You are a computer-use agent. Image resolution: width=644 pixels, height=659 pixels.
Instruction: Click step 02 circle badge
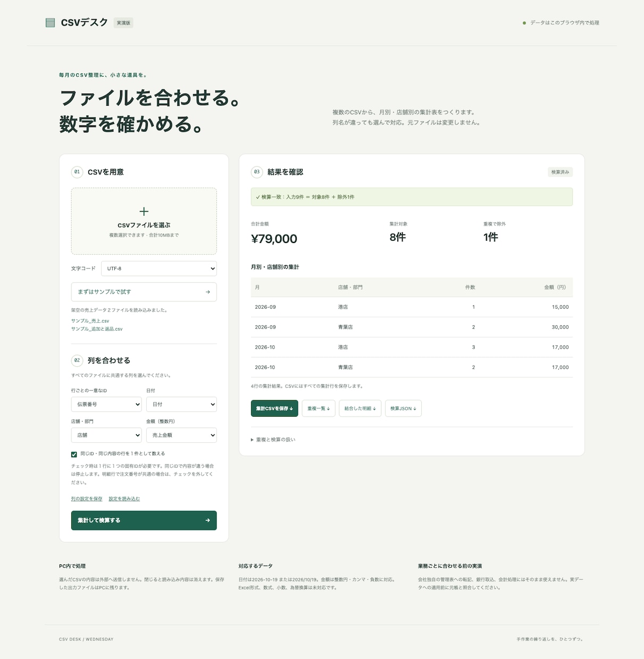coord(77,360)
